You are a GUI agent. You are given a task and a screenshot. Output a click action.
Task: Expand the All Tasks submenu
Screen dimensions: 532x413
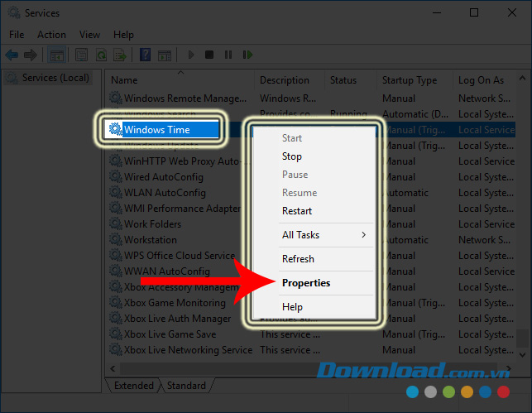324,235
